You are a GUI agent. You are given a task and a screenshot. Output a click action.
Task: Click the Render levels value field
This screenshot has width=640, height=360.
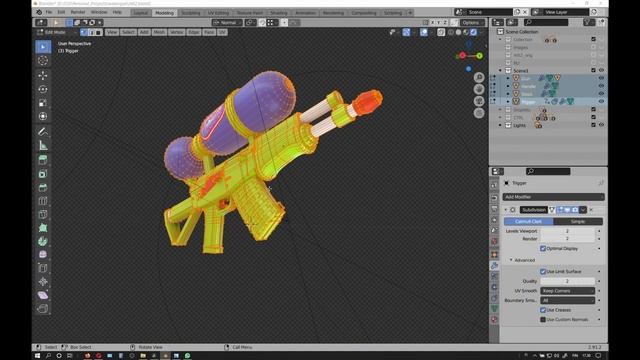click(x=567, y=238)
